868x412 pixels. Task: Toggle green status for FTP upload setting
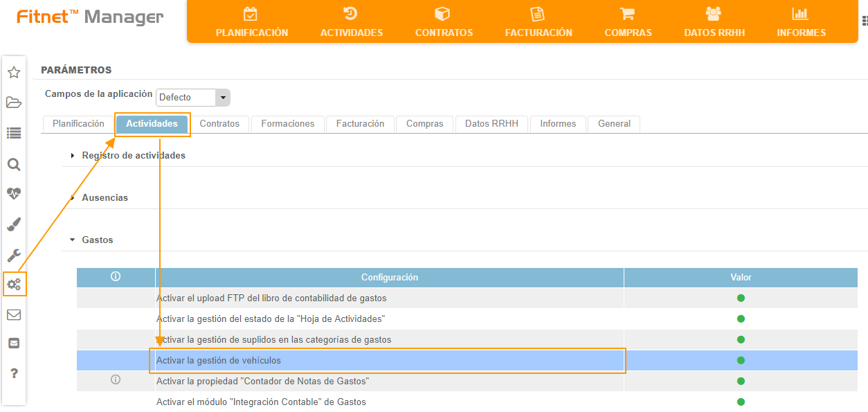click(x=741, y=298)
